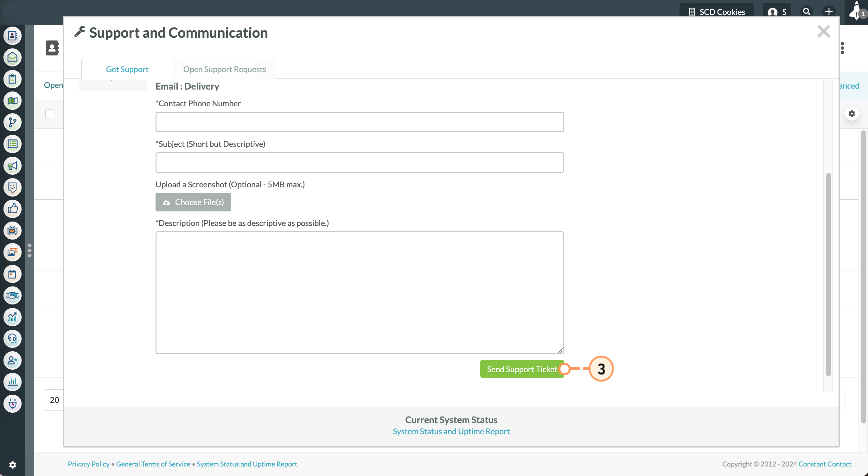The width and height of the screenshot is (868, 476).
Task: Click the handshake deals sidebar icon
Action: tap(12, 296)
